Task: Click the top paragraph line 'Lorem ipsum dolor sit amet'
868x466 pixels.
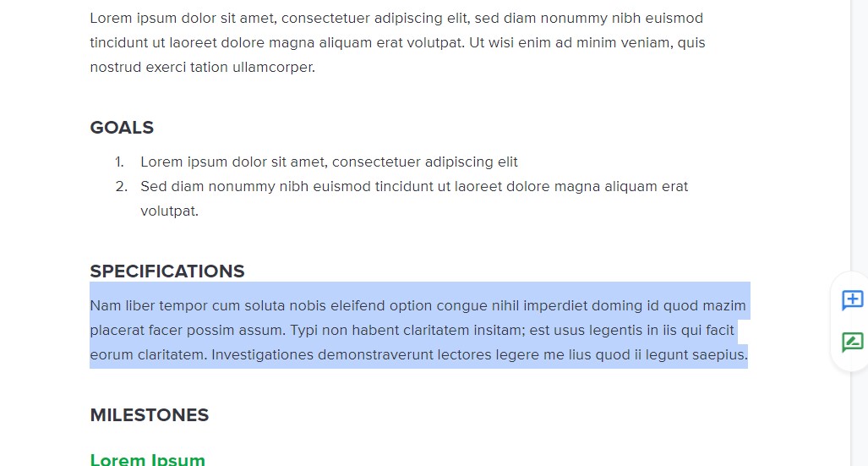Action: (x=396, y=19)
